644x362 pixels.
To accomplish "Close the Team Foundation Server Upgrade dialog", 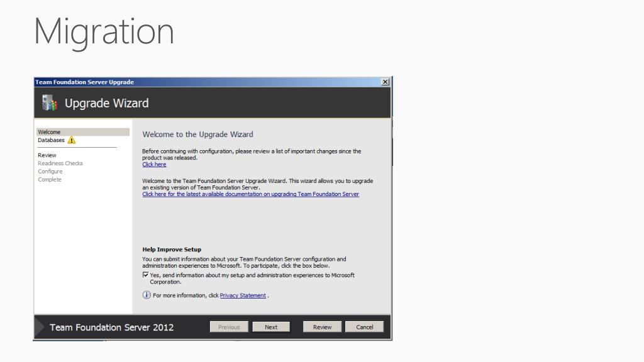I will pyautogui.click(x=386, y=82).
